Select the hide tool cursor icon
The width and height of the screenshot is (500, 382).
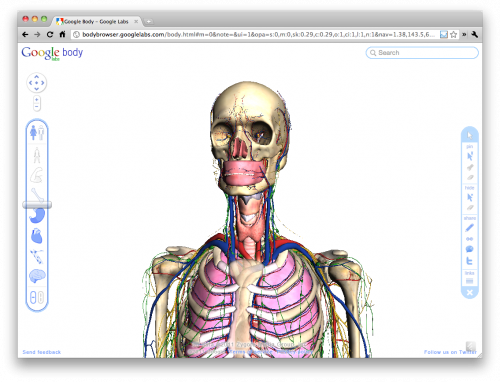point(470,197)
